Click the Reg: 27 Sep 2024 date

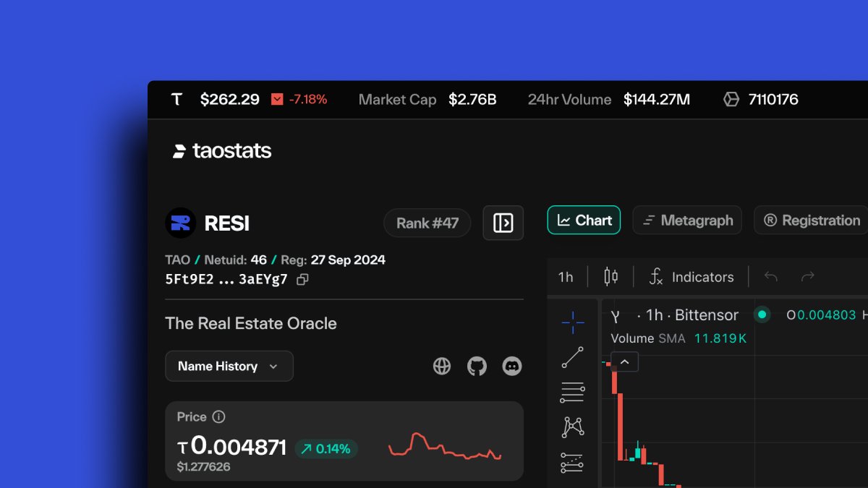coord(333,260)
